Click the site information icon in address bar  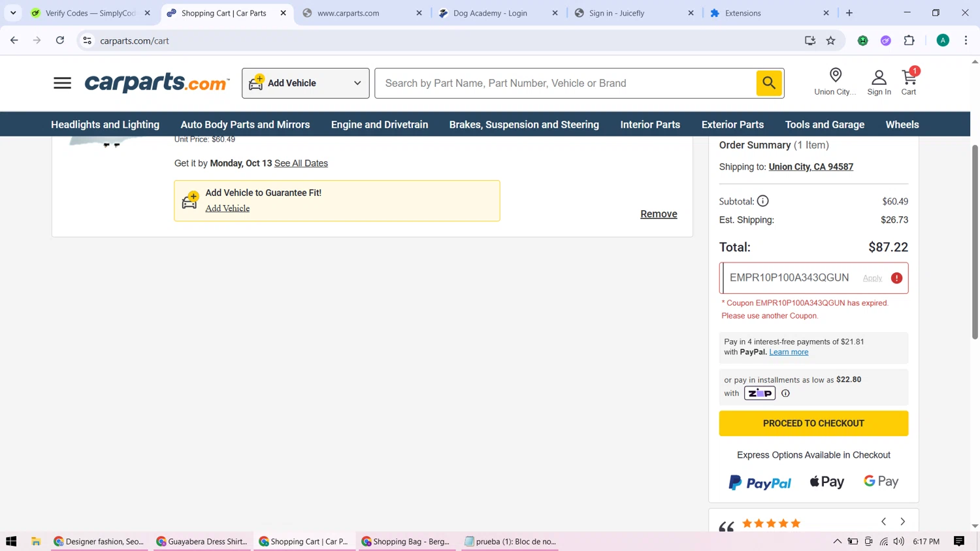tap(87, 40)
